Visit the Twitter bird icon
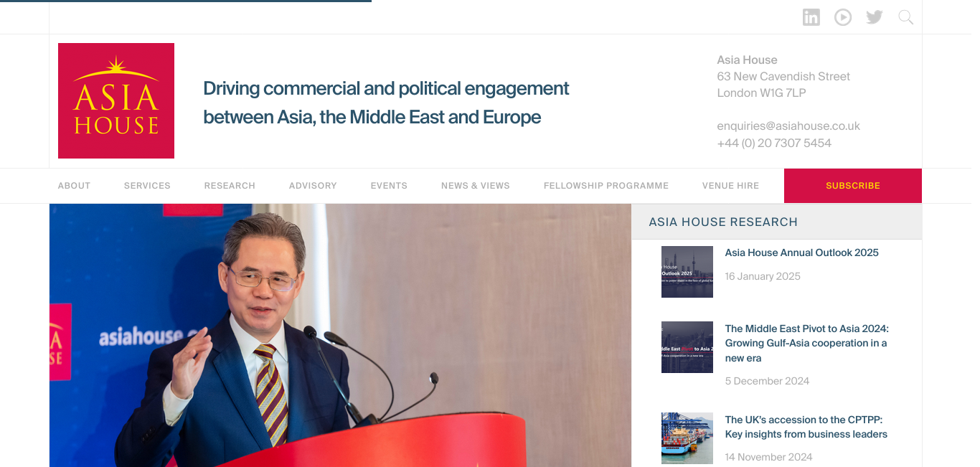 875,17
